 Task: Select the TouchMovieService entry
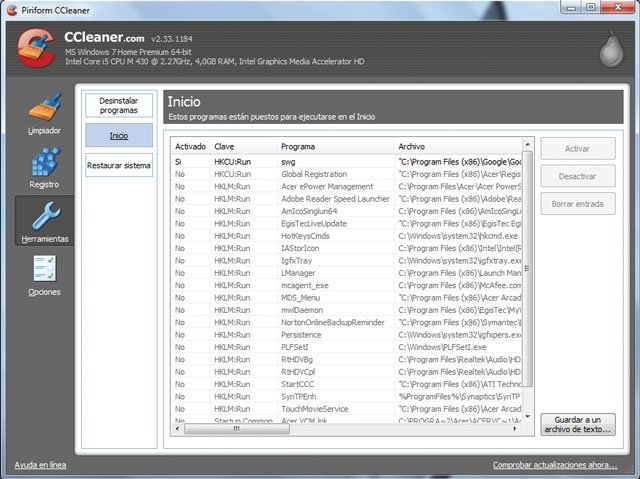click(346, 409)
